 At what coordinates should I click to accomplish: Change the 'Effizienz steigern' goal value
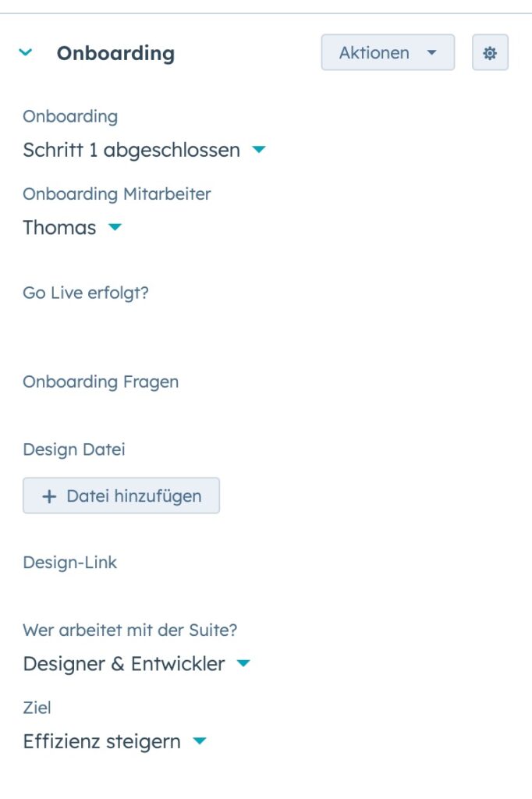[x=101, y=741]
